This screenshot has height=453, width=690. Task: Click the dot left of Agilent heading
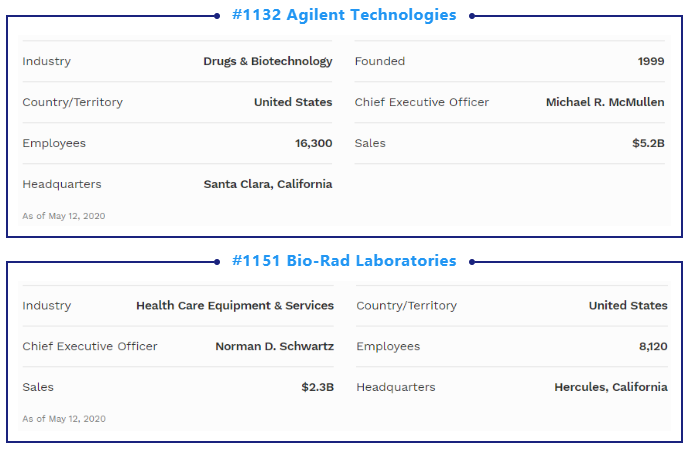tap(217, 16)
